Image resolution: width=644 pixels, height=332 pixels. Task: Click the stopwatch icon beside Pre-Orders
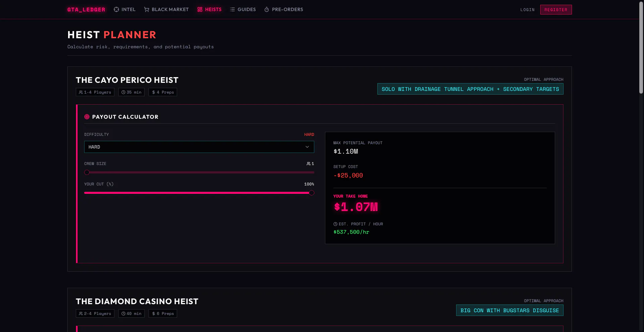(x=267, y=9)
